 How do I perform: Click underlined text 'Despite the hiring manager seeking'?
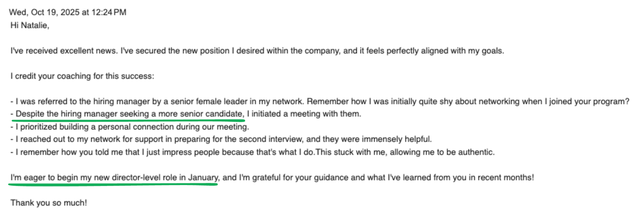tap(82, 114)
